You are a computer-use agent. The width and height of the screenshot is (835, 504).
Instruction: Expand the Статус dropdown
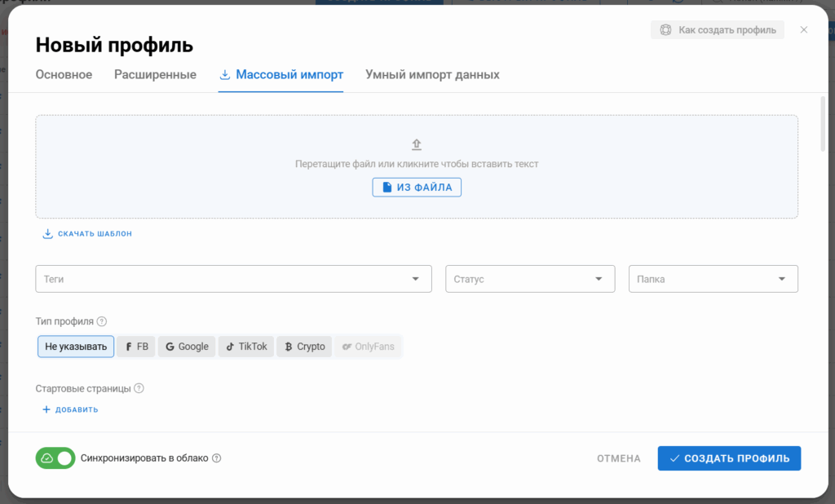[x=530, y=279]
